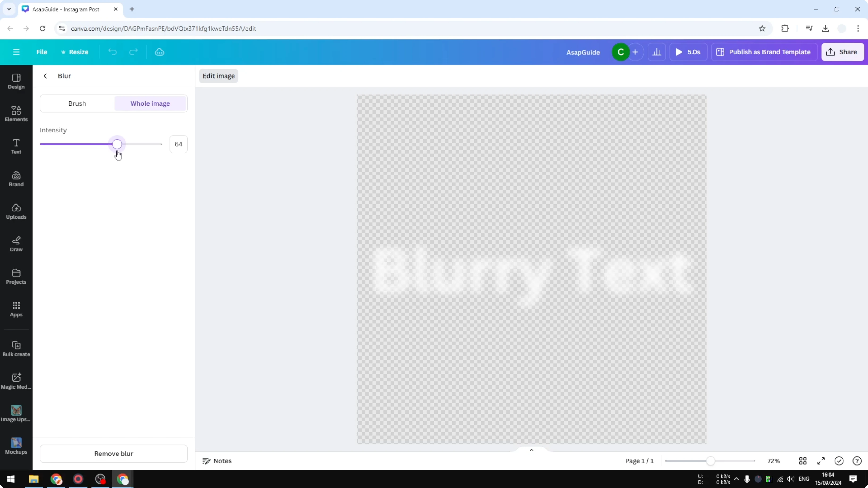Image resolution: width=868 pixels, height=488 pixels.
Task: Open the Uploads panel
Action: (16, 211)
